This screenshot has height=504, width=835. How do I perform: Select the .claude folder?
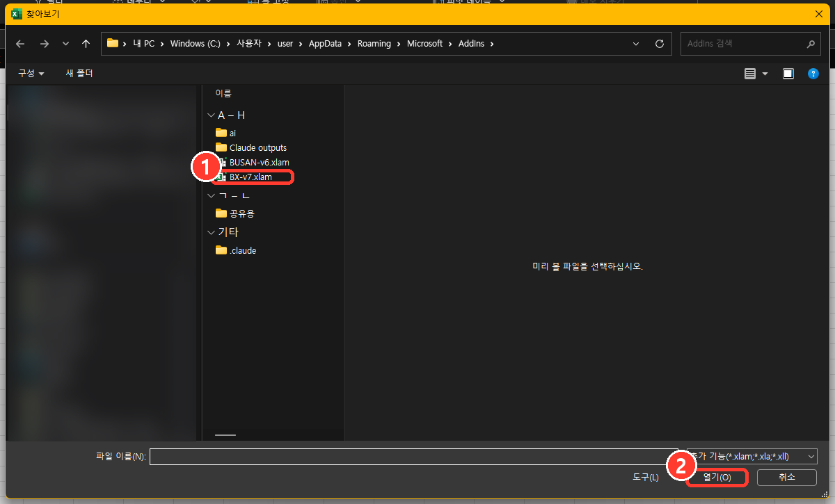(x=236, y=250)
